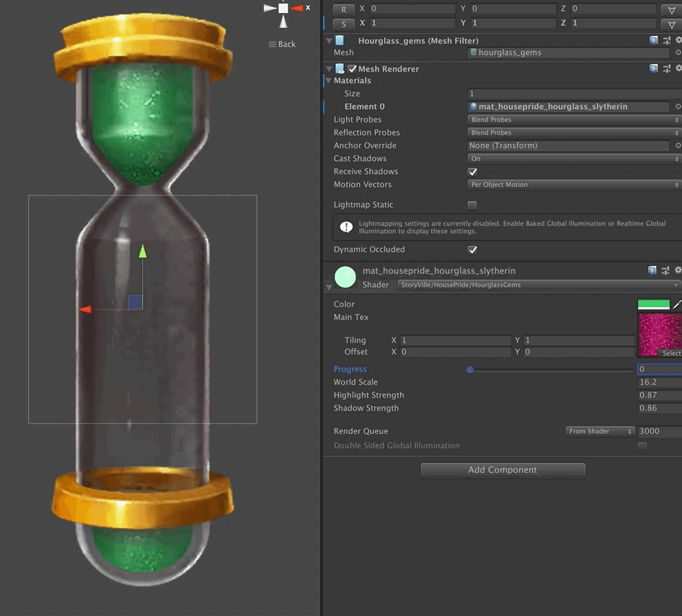Open the Motion Vectors dropdown
Viewport: 682px width, 616px height.
tap(575, 185)
